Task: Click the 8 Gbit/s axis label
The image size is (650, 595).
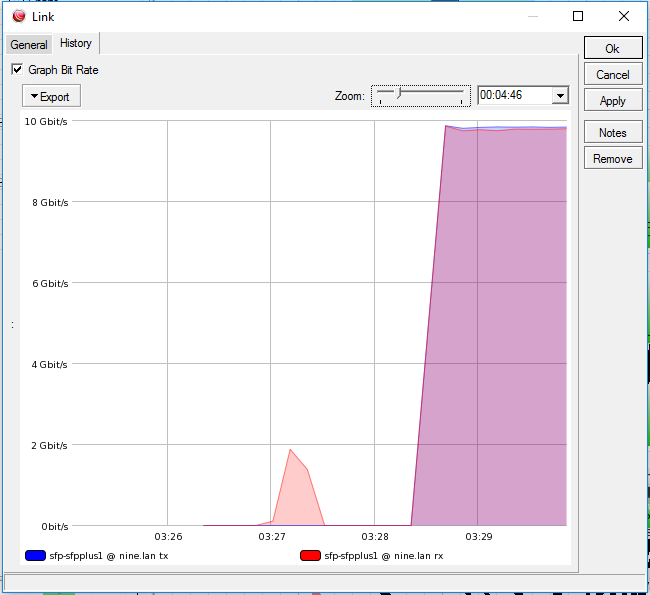Action: coord(50,202)
